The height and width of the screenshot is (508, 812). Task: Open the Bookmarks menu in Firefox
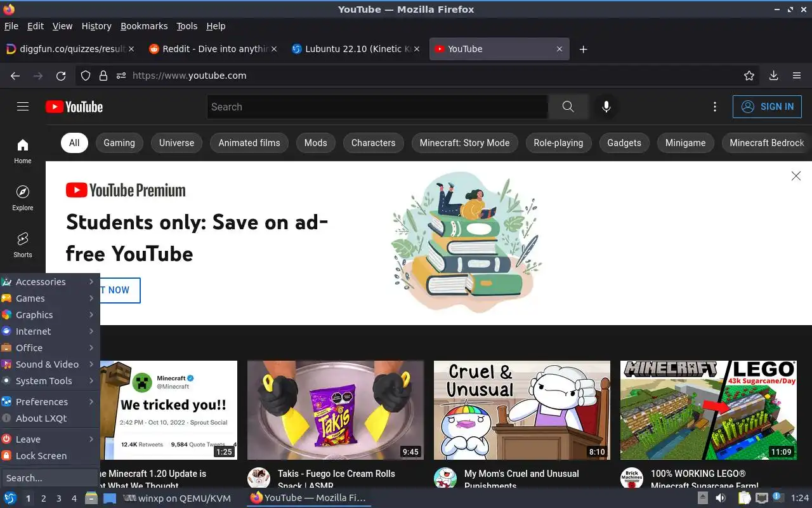(x=144, y=26)
